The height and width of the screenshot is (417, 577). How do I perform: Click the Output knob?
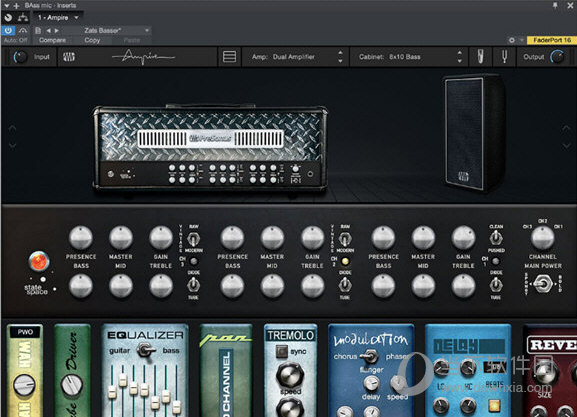(558, 57)
